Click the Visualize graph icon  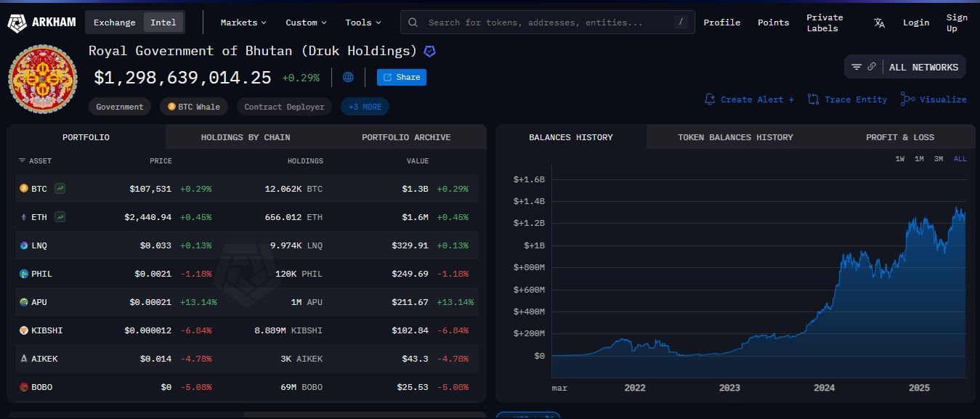tap(907, 99)
